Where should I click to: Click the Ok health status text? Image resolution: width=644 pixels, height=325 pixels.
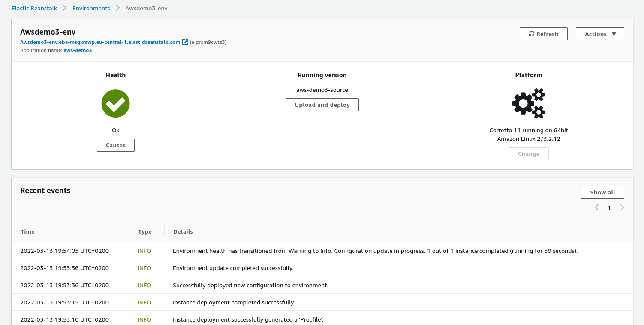(116, 130)
